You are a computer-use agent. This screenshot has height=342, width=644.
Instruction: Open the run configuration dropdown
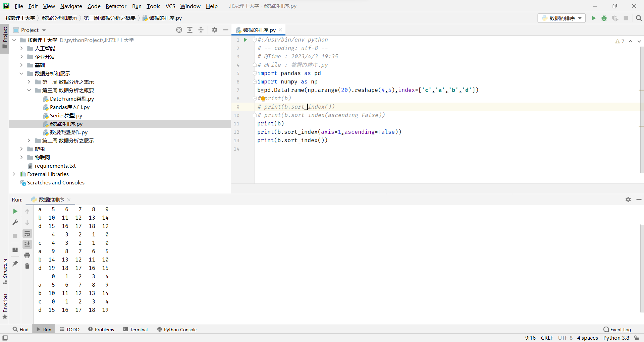coord(562,18)
